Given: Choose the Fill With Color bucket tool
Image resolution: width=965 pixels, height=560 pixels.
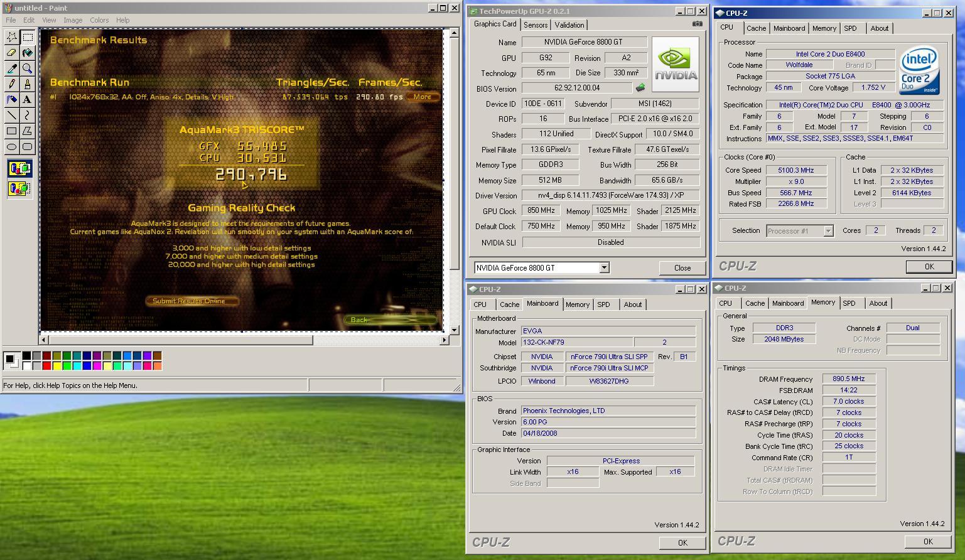Looking at the screenshot, I should coord(27,53).
